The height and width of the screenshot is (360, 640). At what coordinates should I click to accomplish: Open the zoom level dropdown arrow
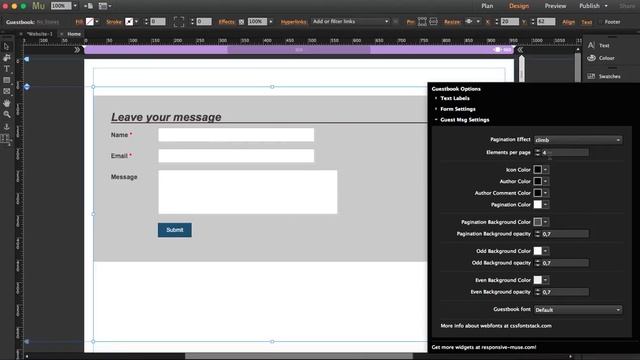(x=75, y=6)
